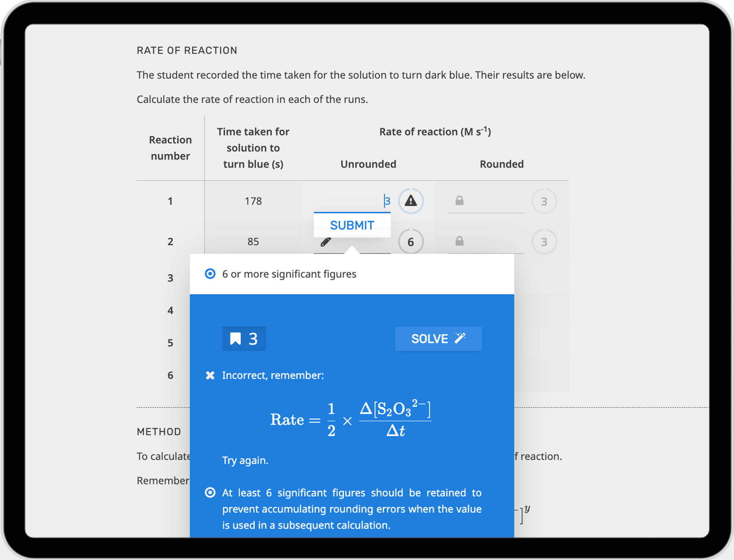The image size is (734, 560).
Task: Select the radio beside the 6 significant figures note
Action: 210,493
